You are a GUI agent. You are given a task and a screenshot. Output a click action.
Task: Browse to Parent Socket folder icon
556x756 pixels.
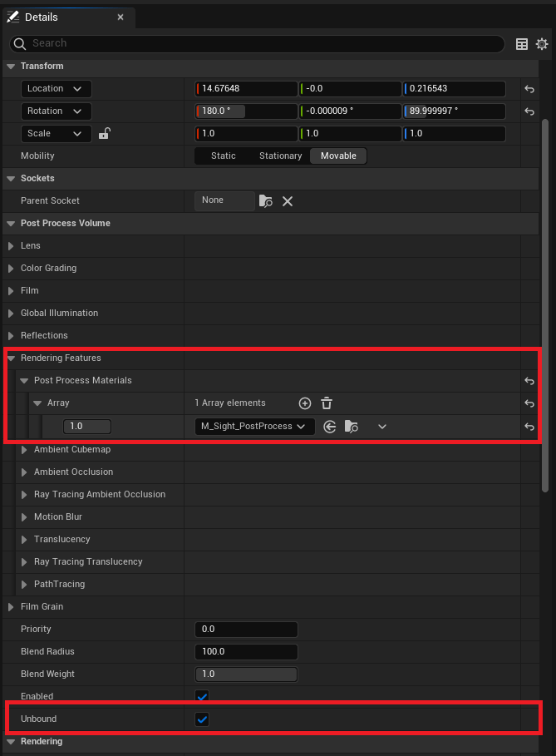265,200
